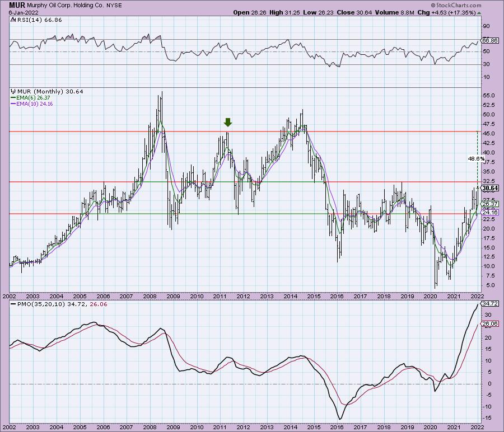Click the 90 label on RSI axis

(x=486, y=26)
